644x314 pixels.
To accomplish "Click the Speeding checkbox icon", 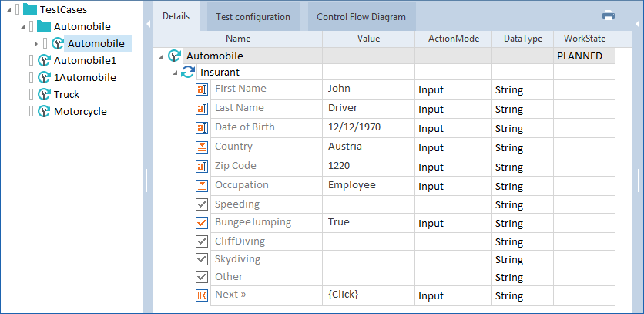I will click(x=202, y=204).
